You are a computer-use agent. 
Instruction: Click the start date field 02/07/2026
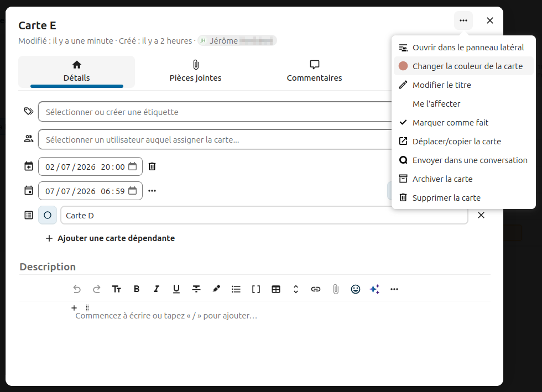click(90, 166)
